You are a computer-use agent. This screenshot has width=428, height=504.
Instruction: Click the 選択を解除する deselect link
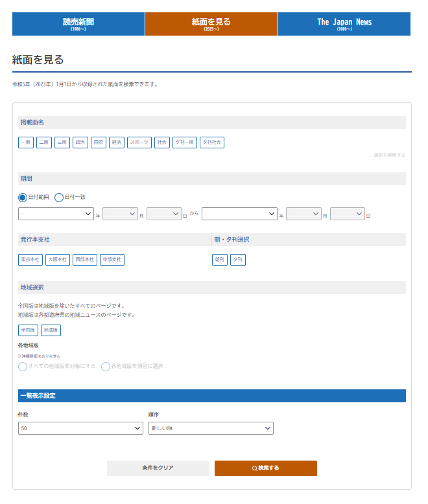click(x=389, y=155)
